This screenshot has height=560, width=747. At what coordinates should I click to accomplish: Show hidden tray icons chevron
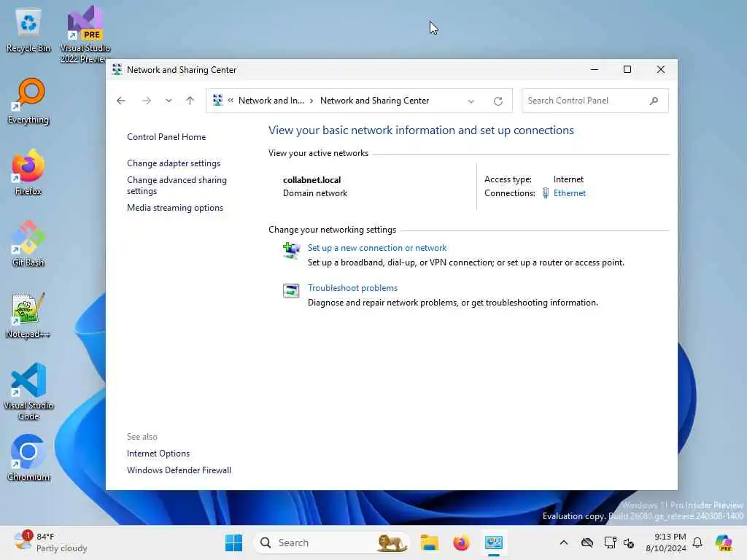(564, 542)
